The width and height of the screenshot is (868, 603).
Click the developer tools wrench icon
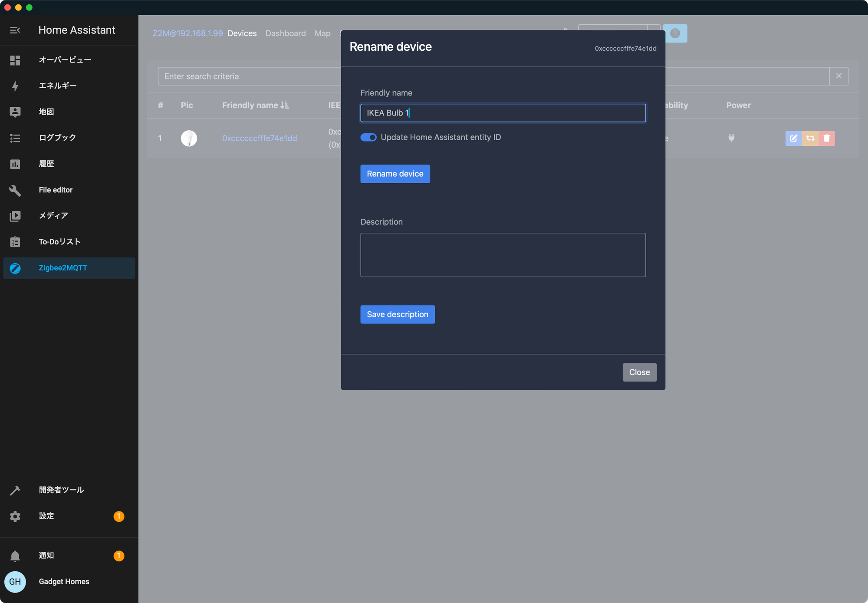pyautogui.click(x=15, y=490)
